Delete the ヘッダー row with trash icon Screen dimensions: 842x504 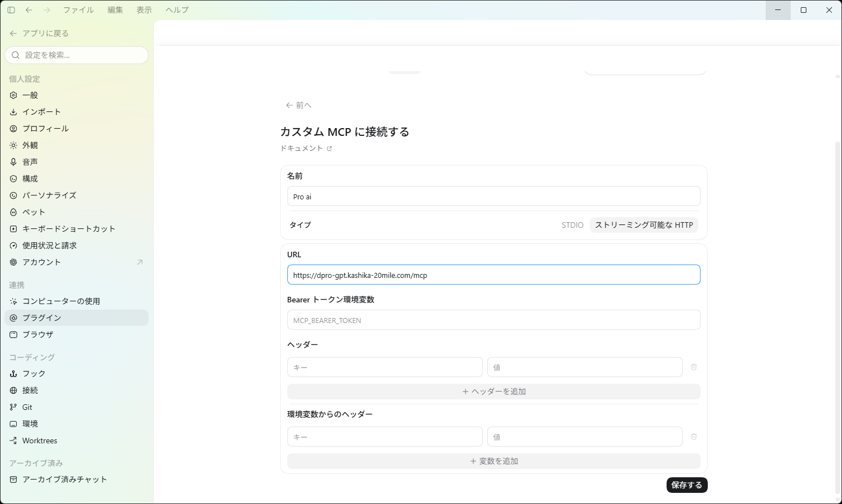pyautogui.click(x=694, y=367)
